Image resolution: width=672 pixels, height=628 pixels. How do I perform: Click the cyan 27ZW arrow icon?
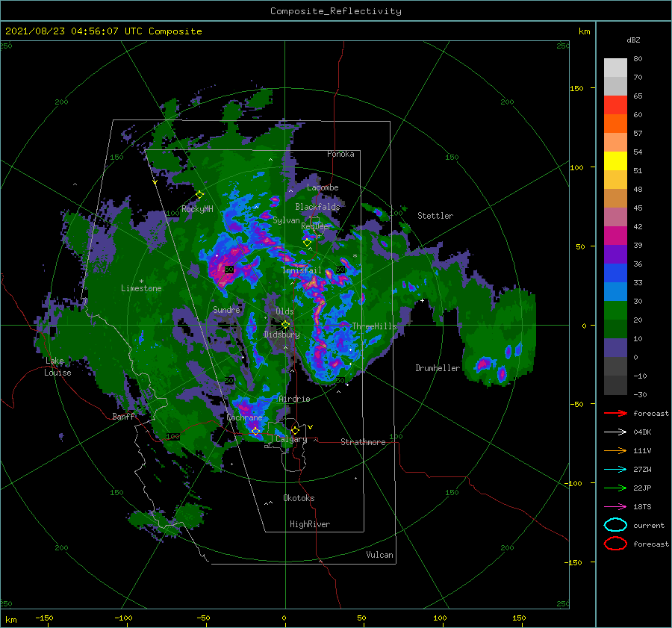615,470
